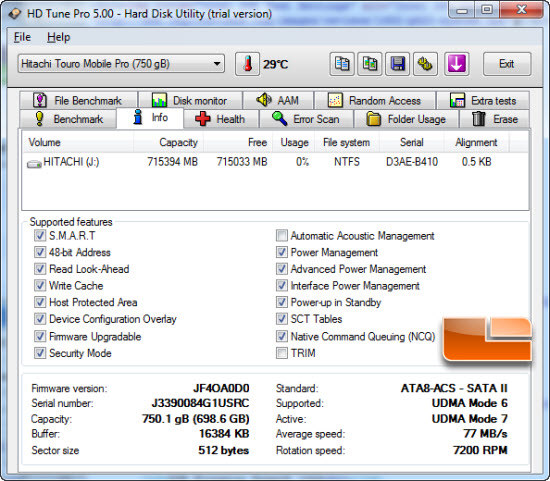Click the floppy disk save icon

tap(397, 64)
